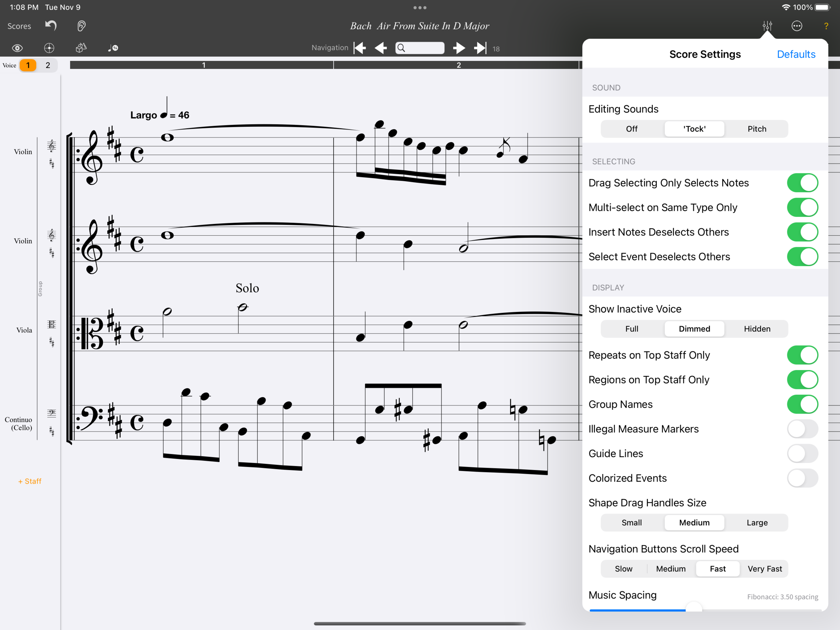Open the note entry mode icon

113,48
